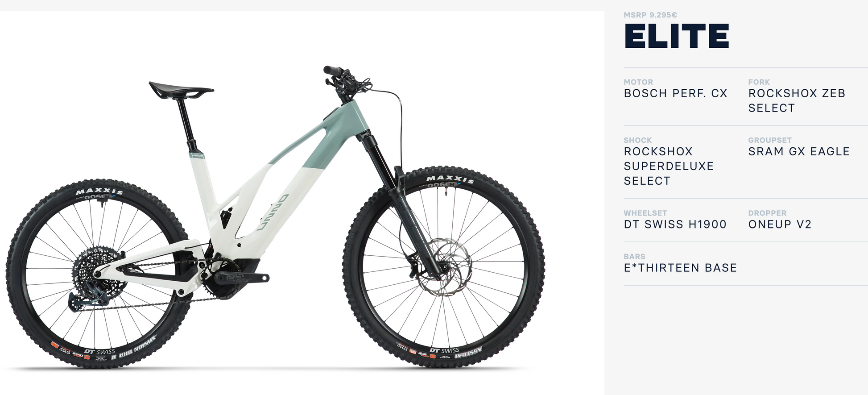868x395 pixels.
Task: Click the MSRP 9.295€ price text
Action: click(650, 15)
